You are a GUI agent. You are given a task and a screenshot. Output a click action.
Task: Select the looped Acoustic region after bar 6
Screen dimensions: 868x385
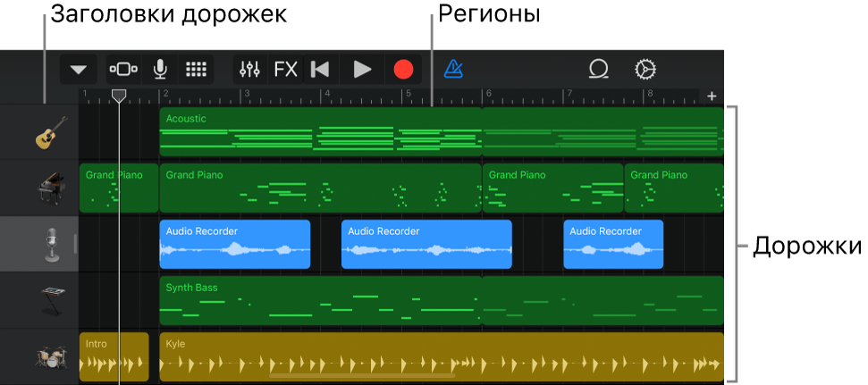(603, 131)
